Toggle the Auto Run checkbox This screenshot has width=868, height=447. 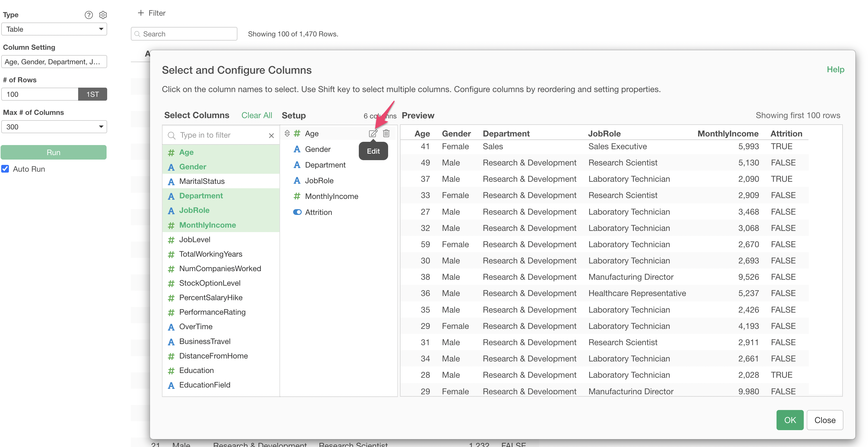(x=5, y=169)
